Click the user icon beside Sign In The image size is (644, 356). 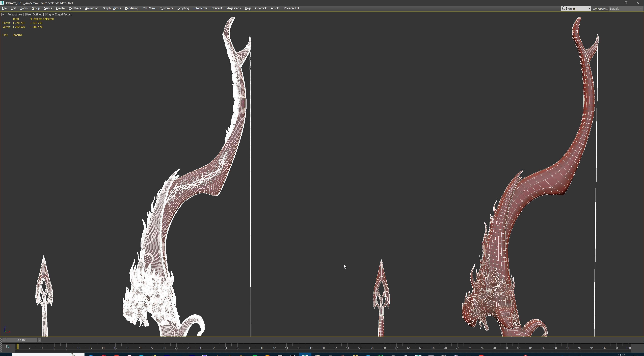tap(563, 9)
